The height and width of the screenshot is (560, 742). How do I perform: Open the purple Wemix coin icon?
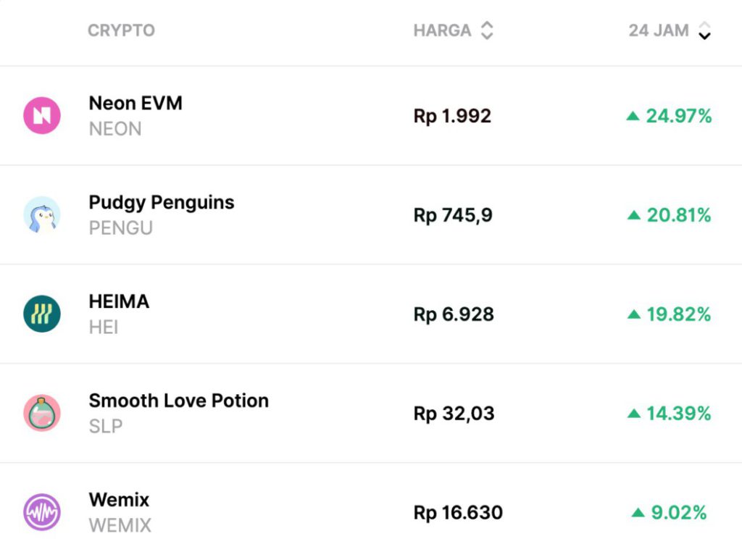42,513
